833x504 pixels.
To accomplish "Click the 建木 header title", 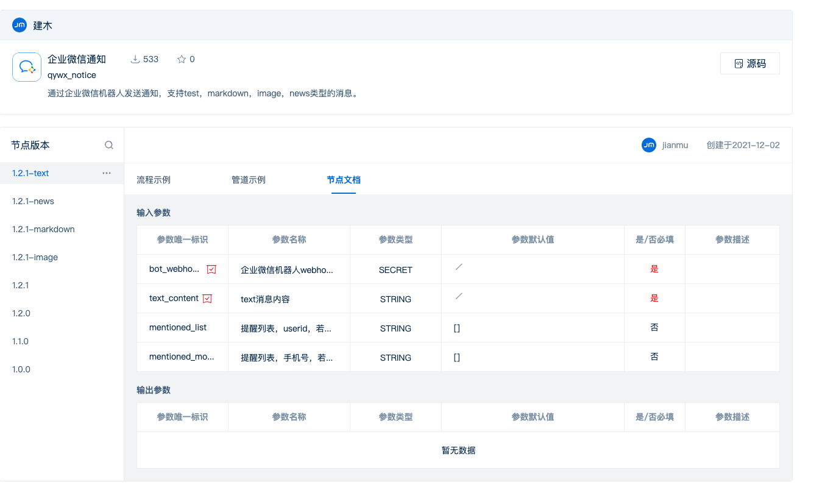I will [x=43, y=26].
